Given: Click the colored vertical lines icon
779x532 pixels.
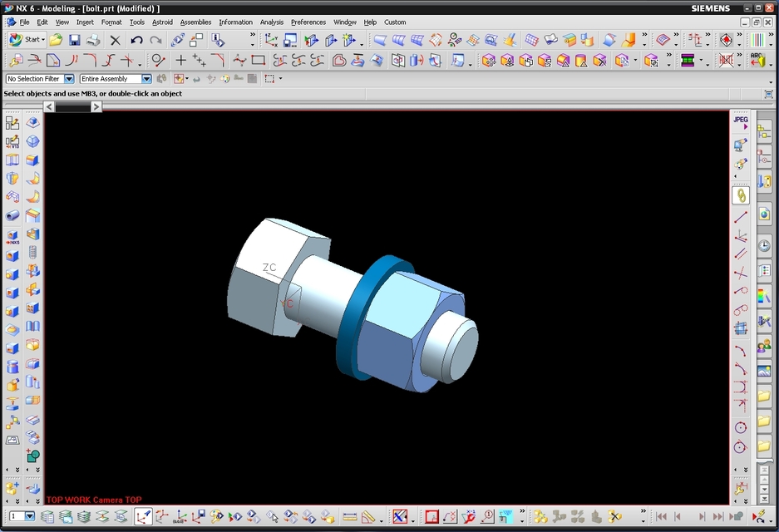Looking at the screenshot, I should click(757, 40).
